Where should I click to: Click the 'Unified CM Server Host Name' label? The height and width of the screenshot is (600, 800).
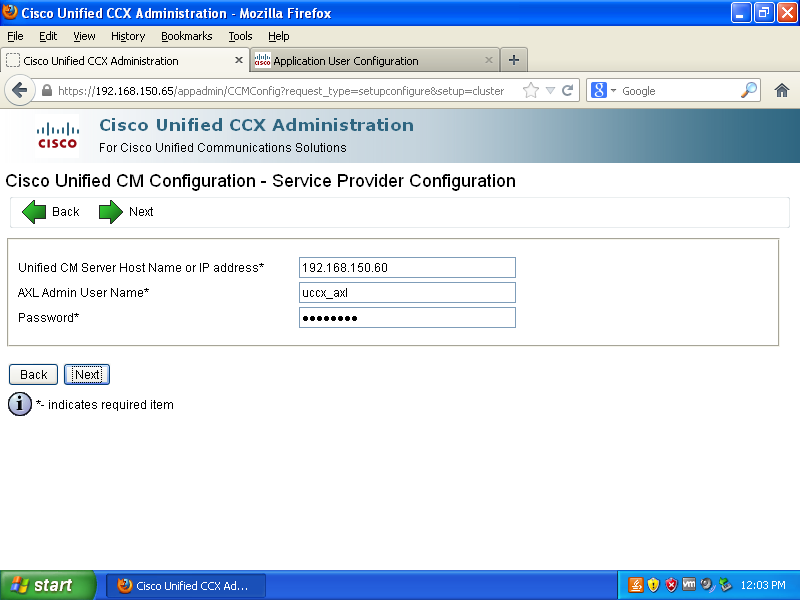pyautogui.click(x=141, y=268)
